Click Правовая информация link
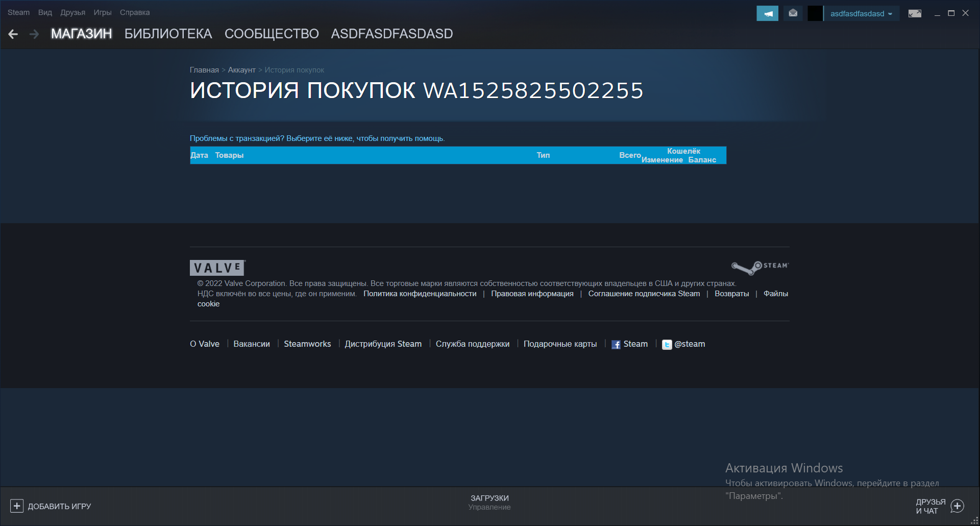The height and width of the screenshot is (526, 980). point(532,294)
